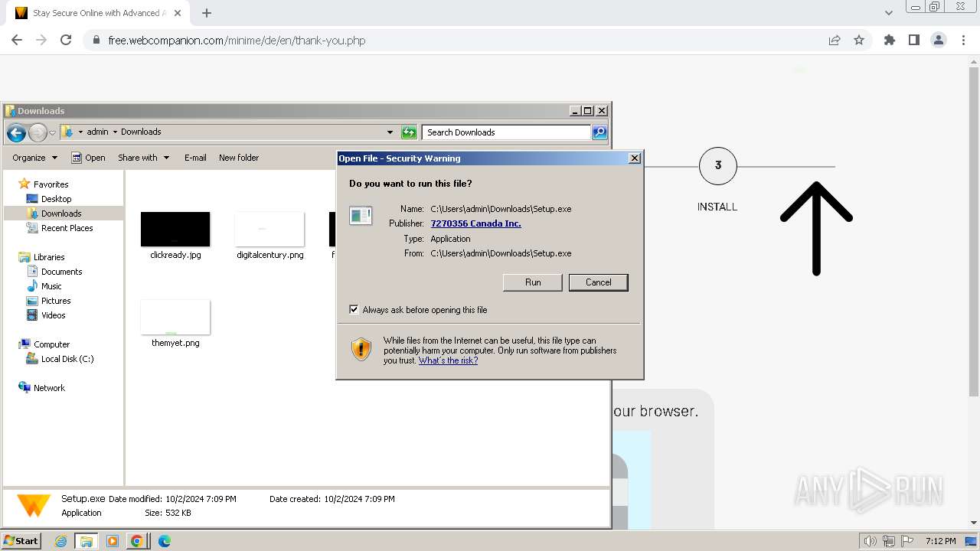
Task: Click Cancel in the Security Warning dialog
Action: coord(599,282)
